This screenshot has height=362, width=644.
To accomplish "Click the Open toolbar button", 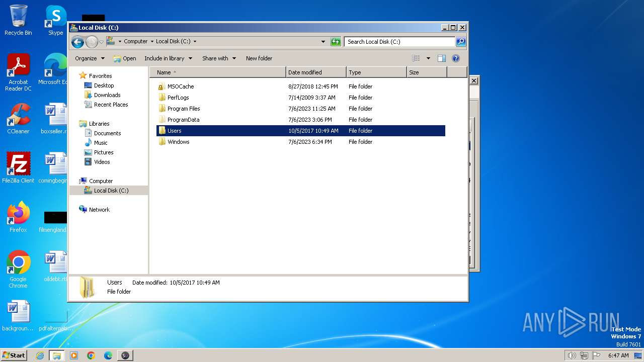I will [x=125, y=58].
